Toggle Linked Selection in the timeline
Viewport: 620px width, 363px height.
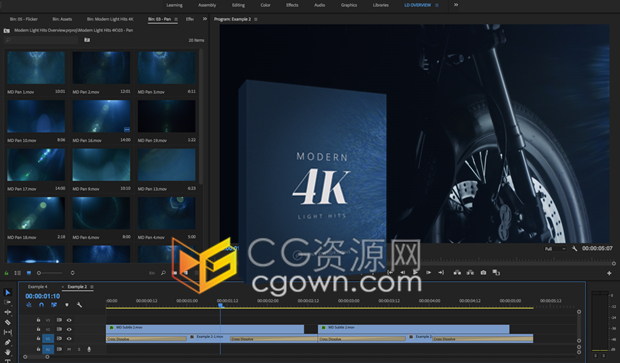tap(54, 305)
